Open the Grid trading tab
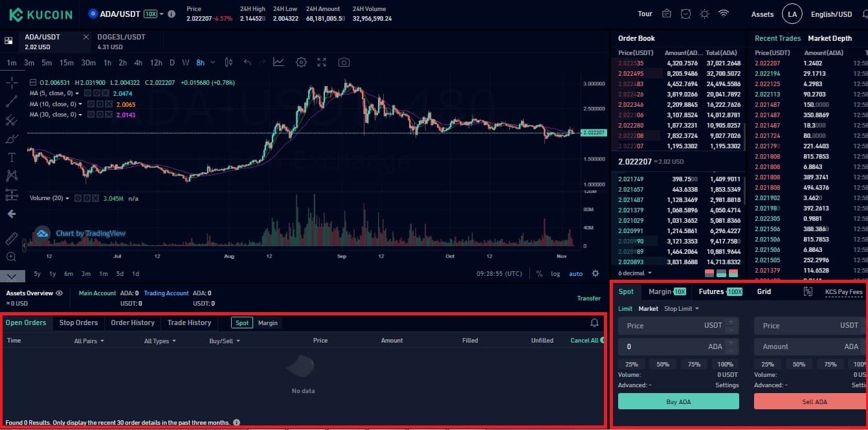The height and width of the screenshot is (430, 868). (764, 291)
